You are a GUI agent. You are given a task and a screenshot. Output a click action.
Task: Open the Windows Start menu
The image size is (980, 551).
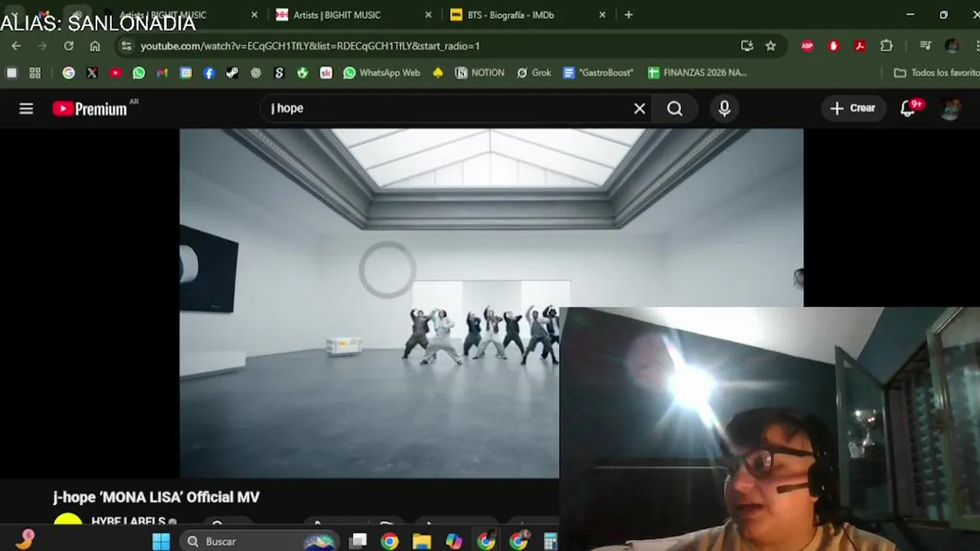161,541
